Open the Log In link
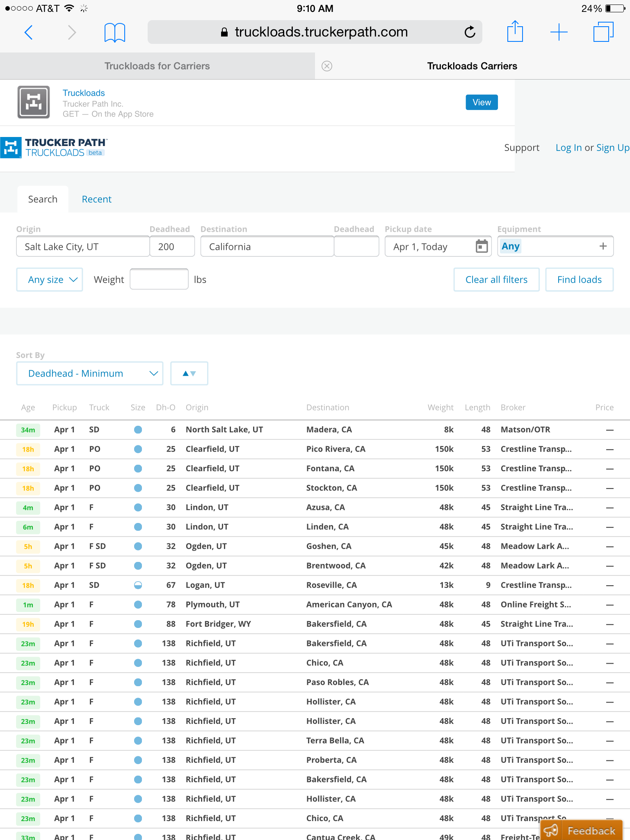This screenshot has width=630, height=840. (x=568, y=148)
